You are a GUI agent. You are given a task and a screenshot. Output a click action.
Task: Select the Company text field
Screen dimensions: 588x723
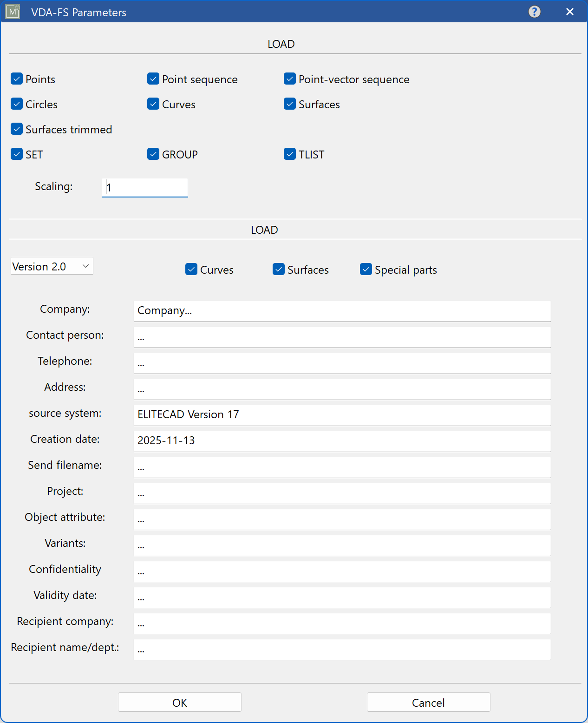(342, 311)
